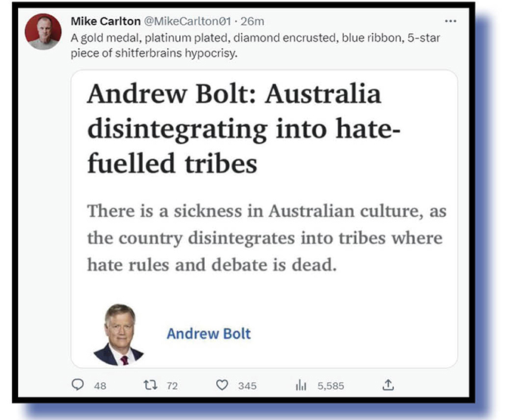
Task: Click the 48 replies count
Action: click(100, 386)
